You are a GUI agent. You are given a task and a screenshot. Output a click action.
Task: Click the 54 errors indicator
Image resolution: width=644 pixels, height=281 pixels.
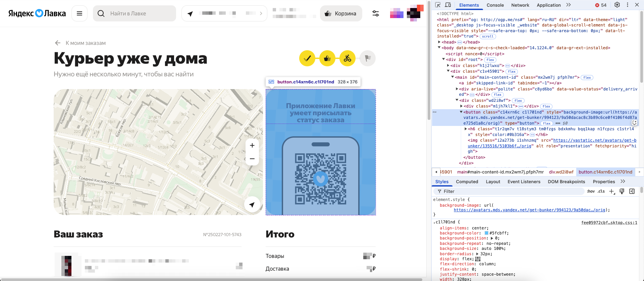point(601,5)
